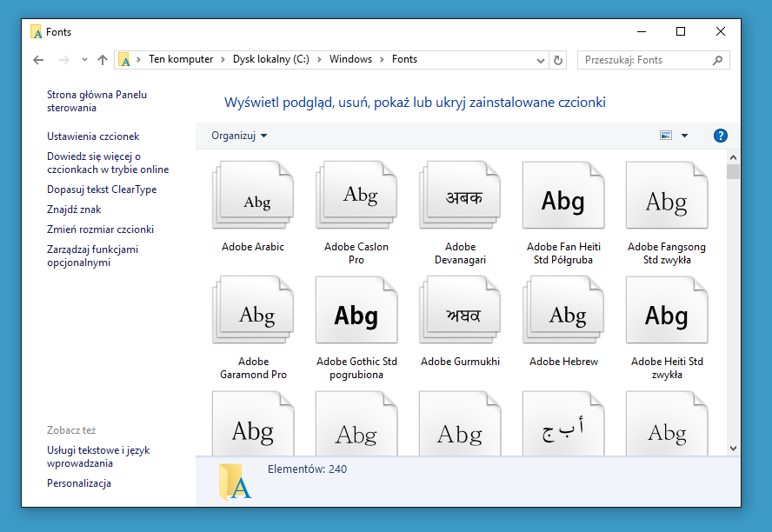Focus the Przeszukaj: Fonts search box
This screenshot has height=532, width=772.
[x=654, y=60]
